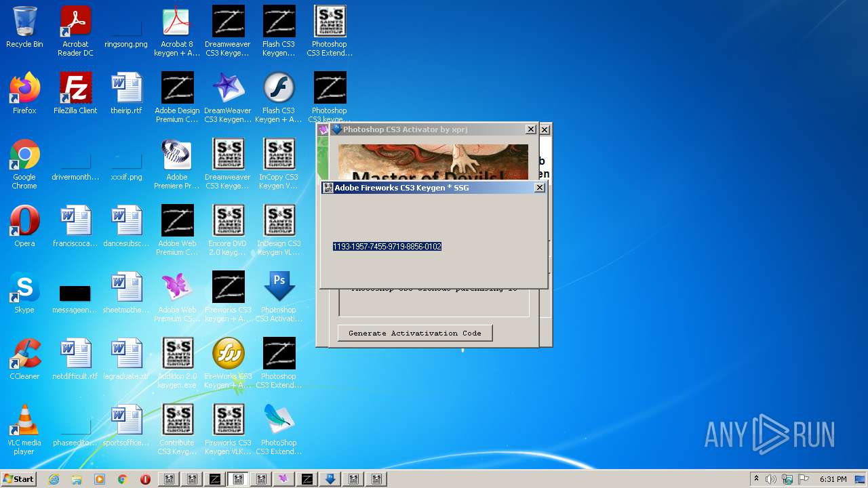Click the generated Fireworks serial number field
The image size is (868, 488).
[387, 247]
